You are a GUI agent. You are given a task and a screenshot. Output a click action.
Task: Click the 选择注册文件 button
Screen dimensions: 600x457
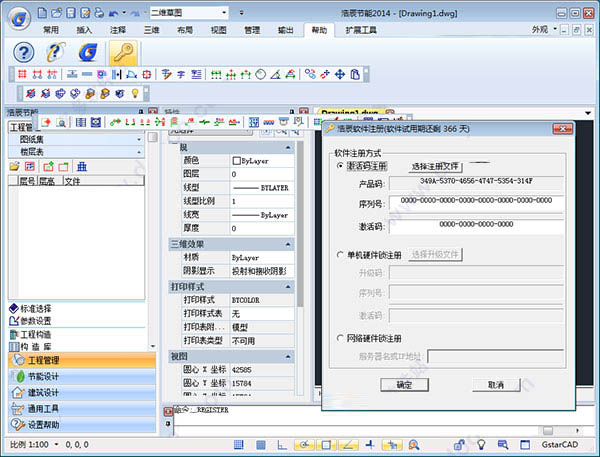(x=435, y=166)
